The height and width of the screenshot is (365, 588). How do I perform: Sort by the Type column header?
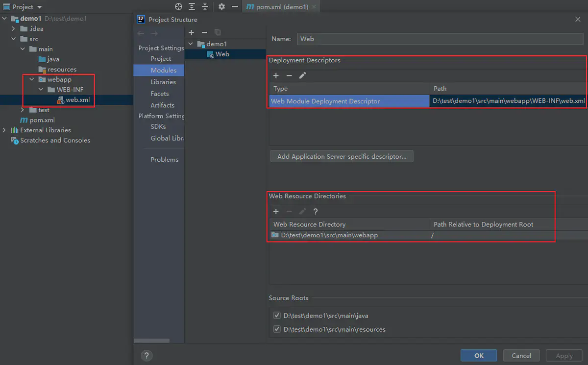(349, 89)
